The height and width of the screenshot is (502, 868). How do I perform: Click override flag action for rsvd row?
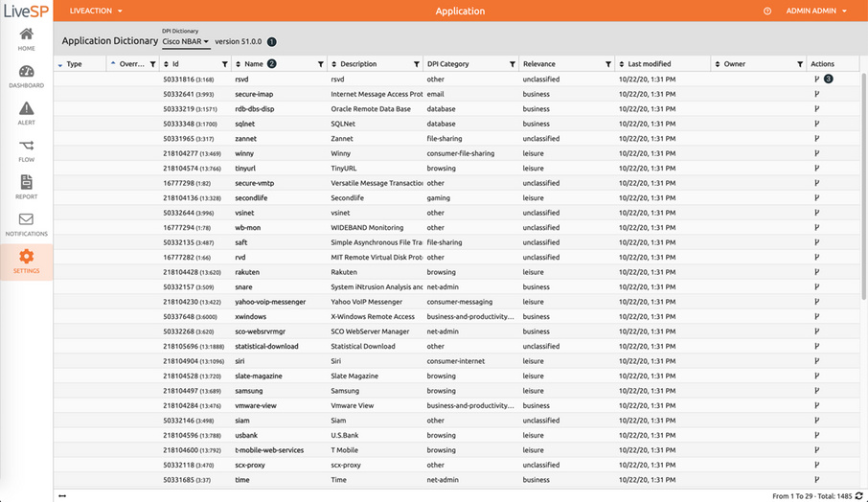coord(816,80)
